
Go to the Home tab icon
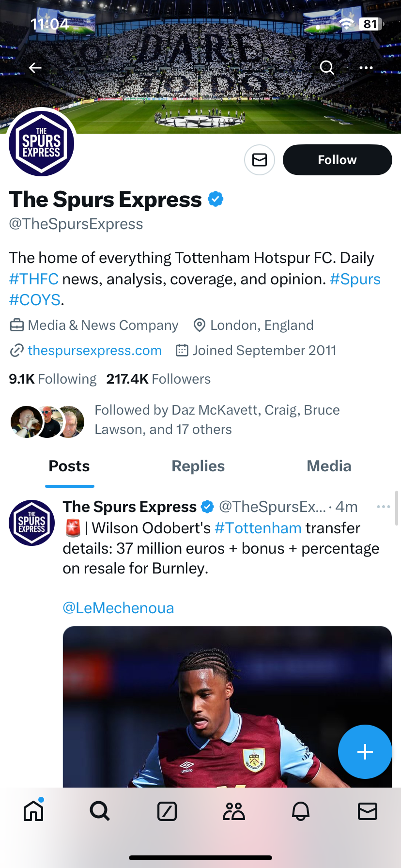click(x=33, y=811)
